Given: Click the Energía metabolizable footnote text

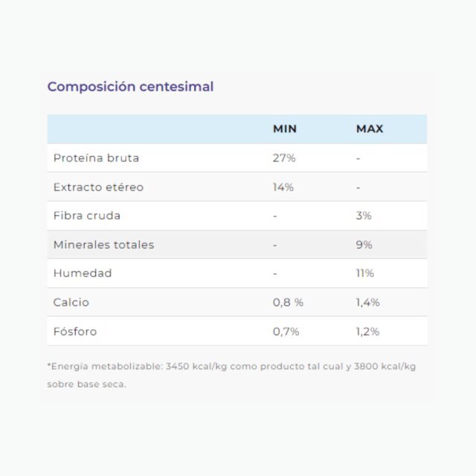Looking at the screenshot, I should click(231, 376).
